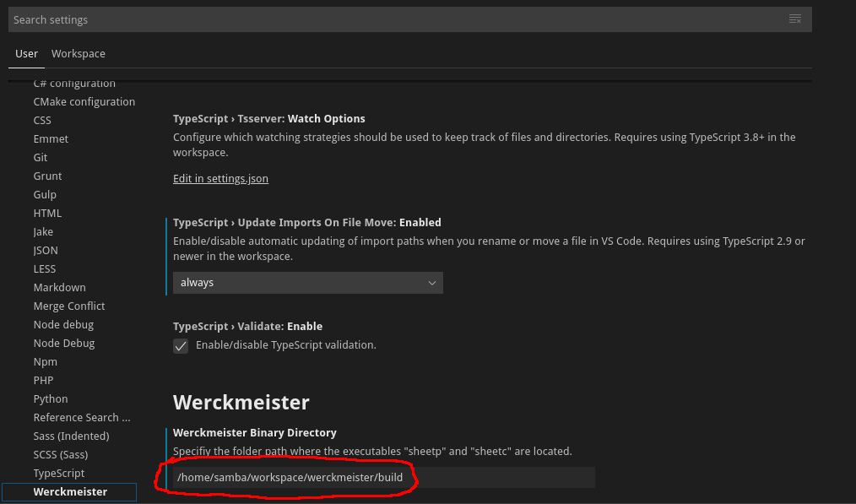Select Gulp in settings tree
This screenshot has width=856, height=504.
[45, 194]
